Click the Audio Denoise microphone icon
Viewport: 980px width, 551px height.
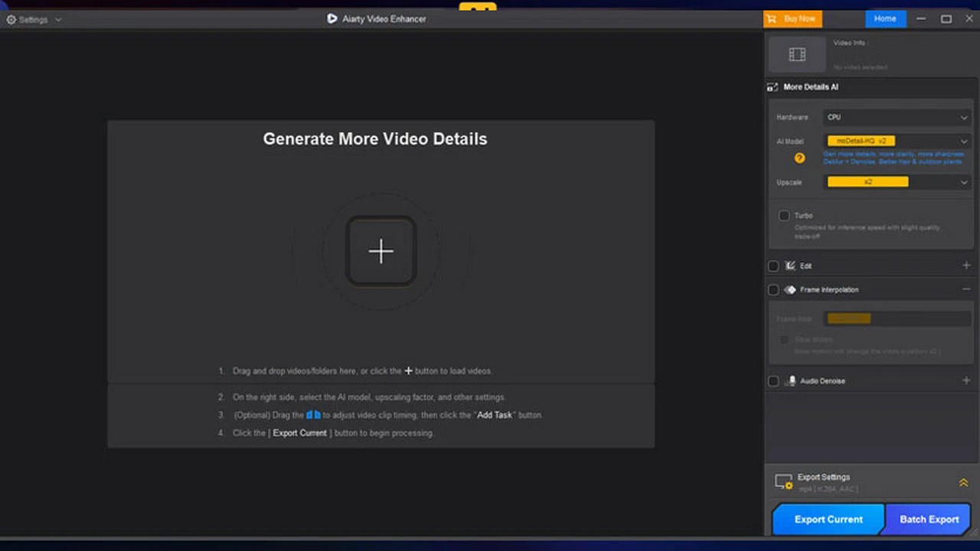tap(792, 380)
